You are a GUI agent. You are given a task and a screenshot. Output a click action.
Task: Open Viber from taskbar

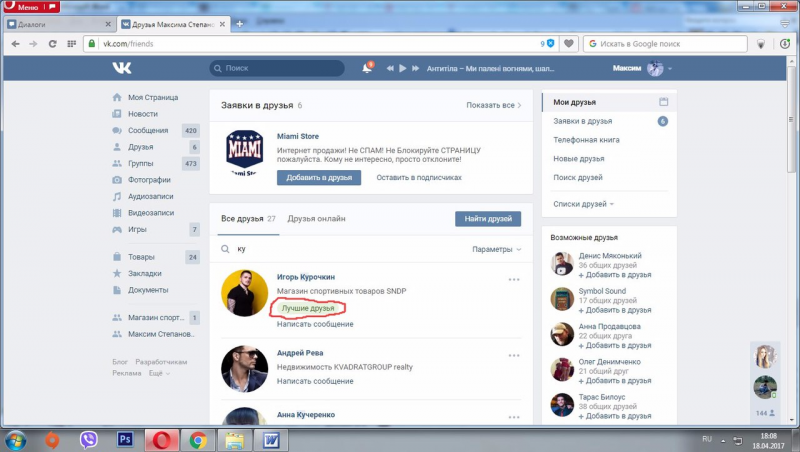click(x=89, y=440)
